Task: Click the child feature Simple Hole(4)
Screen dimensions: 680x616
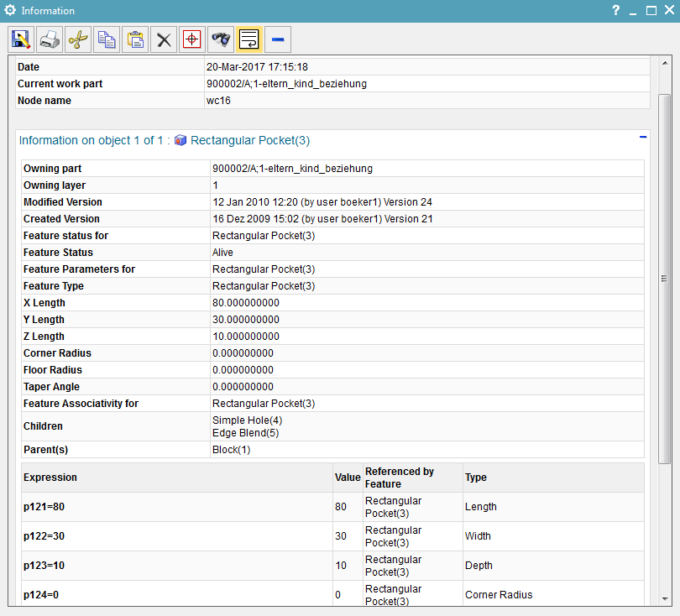Action: click(x=247, y=420)
